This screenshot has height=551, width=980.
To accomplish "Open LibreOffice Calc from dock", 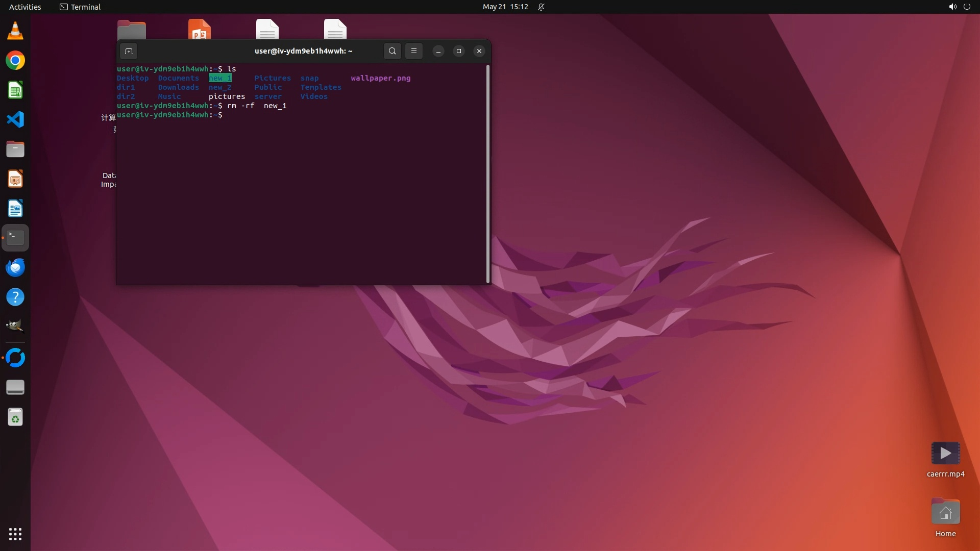I will click(x=15, y=90).
